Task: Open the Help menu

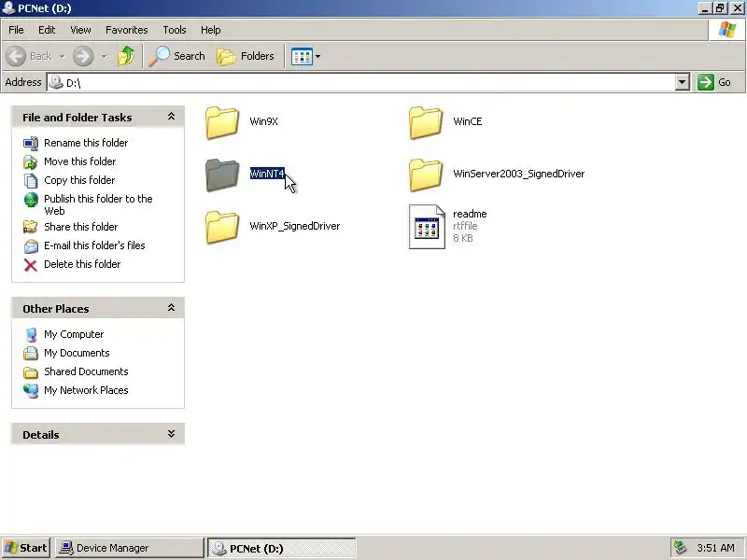Action: [x=211, y=30]
